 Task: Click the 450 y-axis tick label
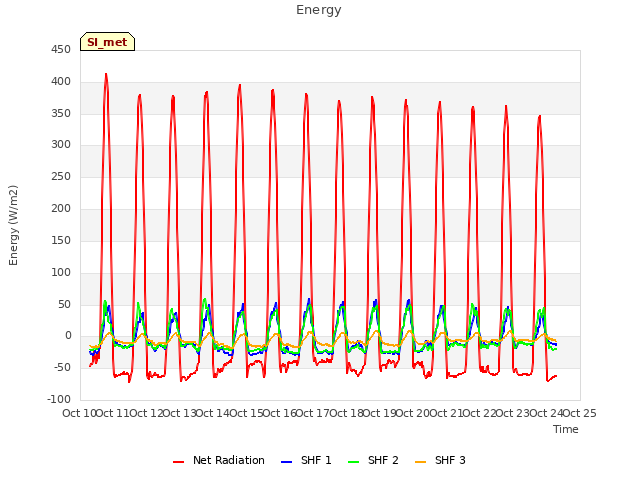pyautogui.click(x=61, y=50)
